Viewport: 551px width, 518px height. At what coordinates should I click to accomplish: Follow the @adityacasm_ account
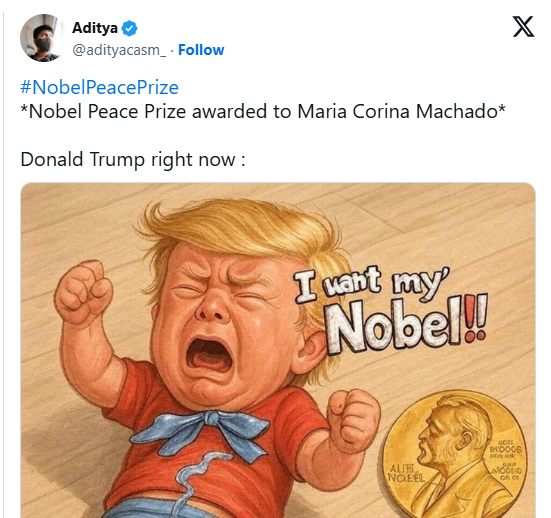[x=201, y=50]
